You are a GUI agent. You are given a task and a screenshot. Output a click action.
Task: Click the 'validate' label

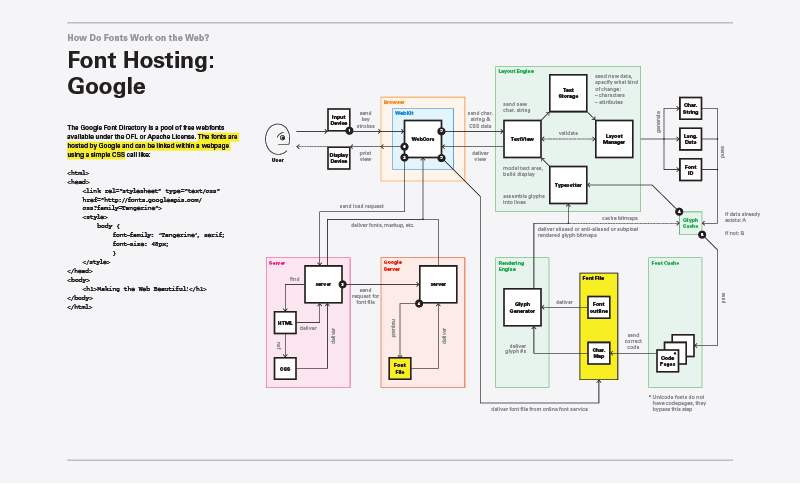click(568, 133)
